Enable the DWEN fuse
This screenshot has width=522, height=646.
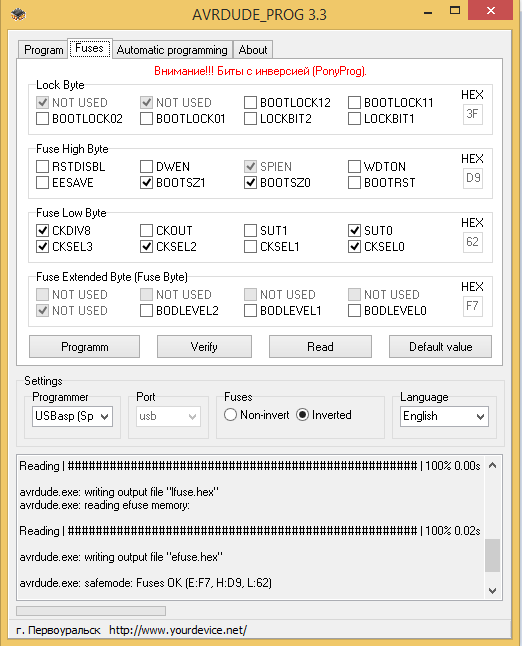click(x=146, y=166)
